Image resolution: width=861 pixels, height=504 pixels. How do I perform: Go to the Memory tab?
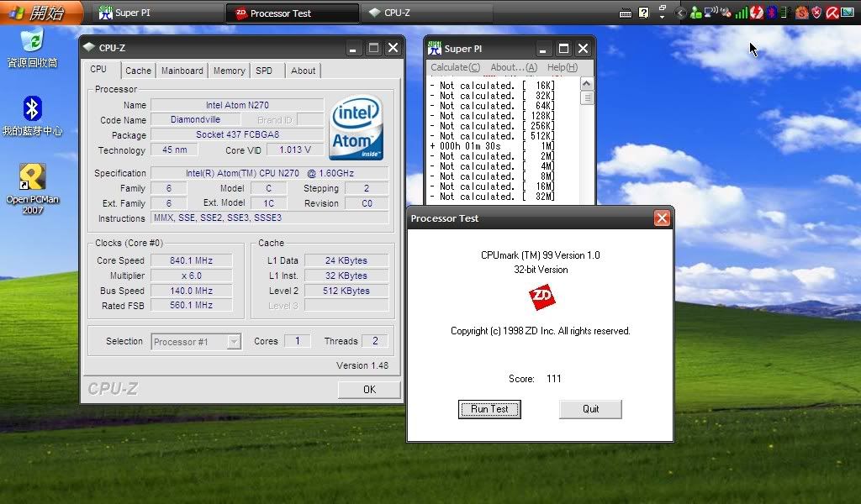[x=229, y=71]
